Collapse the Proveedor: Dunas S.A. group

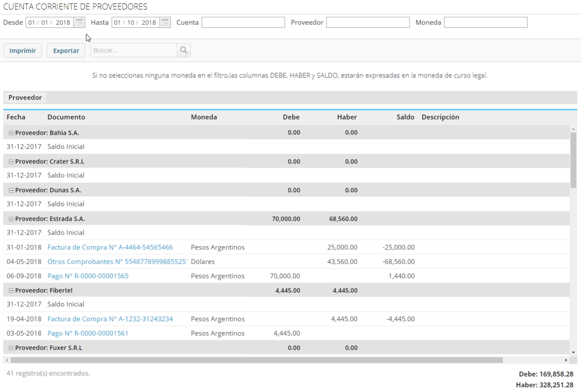[11, 190]
